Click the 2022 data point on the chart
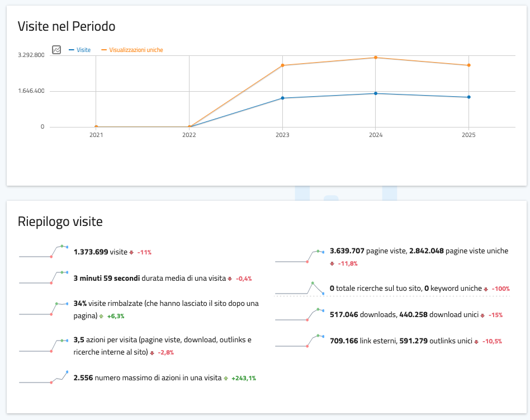Viewport: 530px width, 420px height. click(x=190, y=127)
